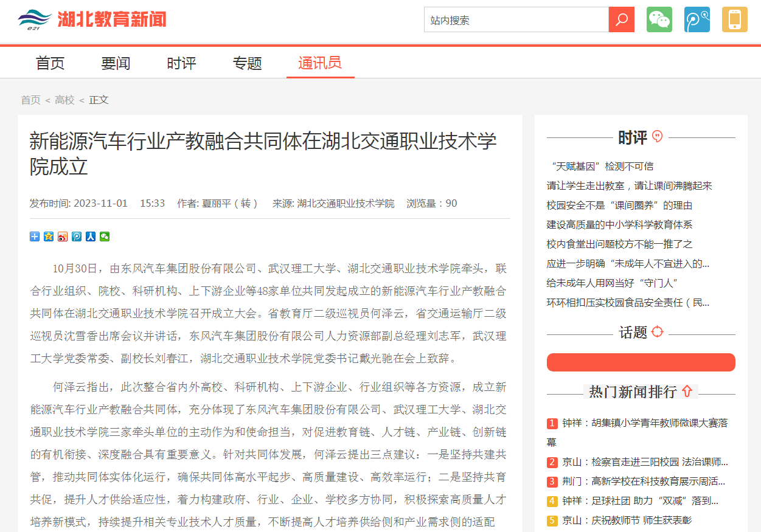
Task: Open the 时评 tab in the navigation bar
Action: [182, 63]
